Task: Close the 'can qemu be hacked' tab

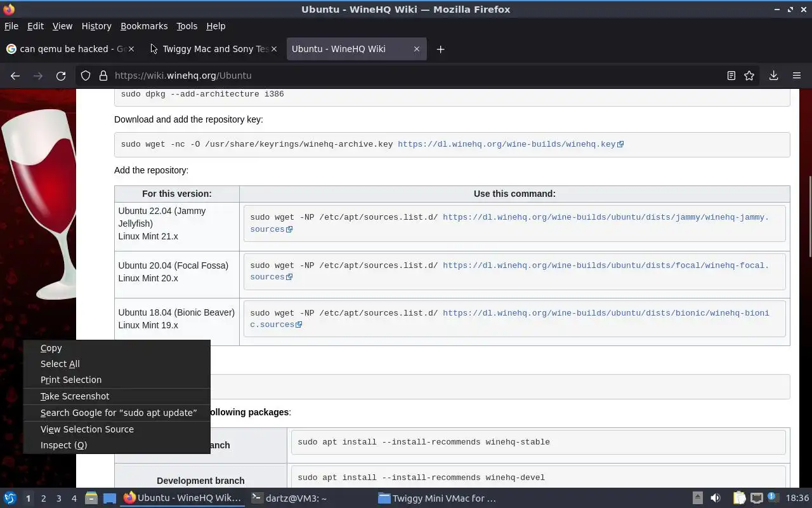Action: point(132,49)
